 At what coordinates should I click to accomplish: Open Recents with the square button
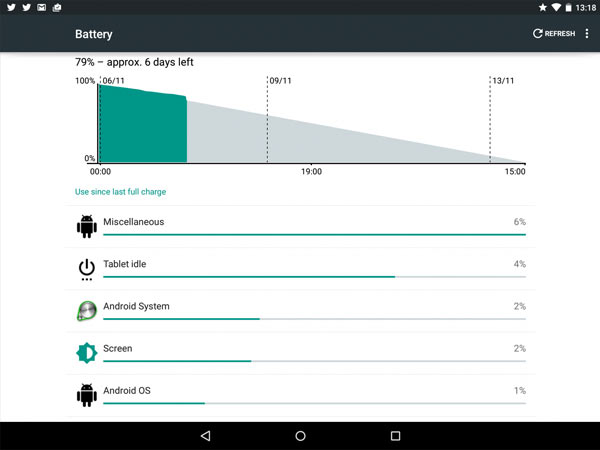click(395, 436)
